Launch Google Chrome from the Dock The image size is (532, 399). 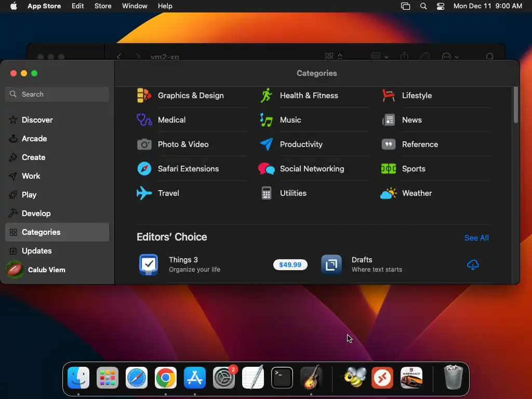click(x=166, y=378)
